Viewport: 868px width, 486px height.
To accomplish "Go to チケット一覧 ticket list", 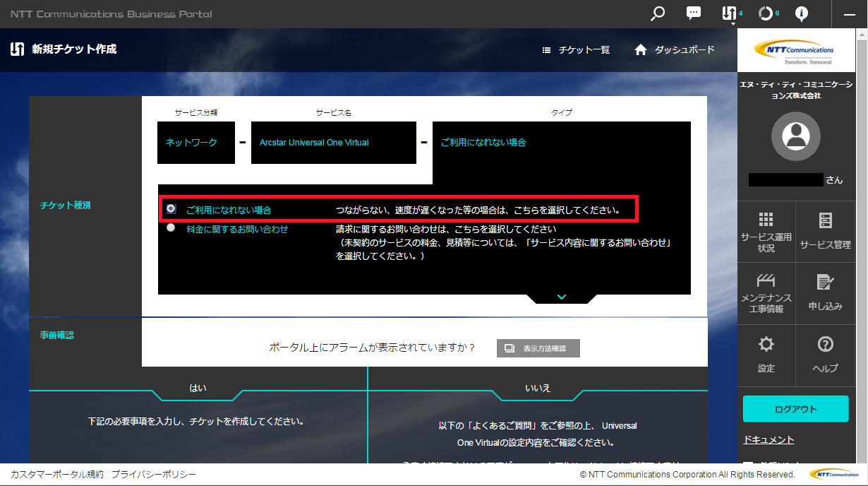I will pyautogui.click(x=576, y=50).
